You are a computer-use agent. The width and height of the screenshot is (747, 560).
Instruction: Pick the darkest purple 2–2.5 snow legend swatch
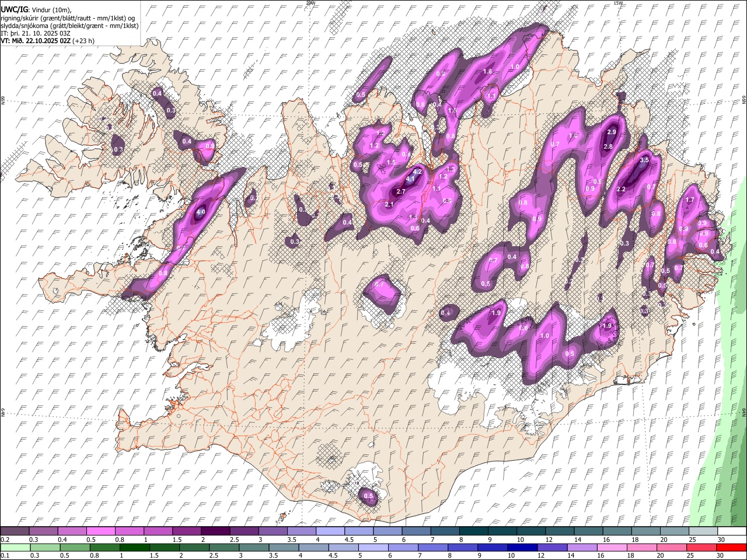[216, 531]
